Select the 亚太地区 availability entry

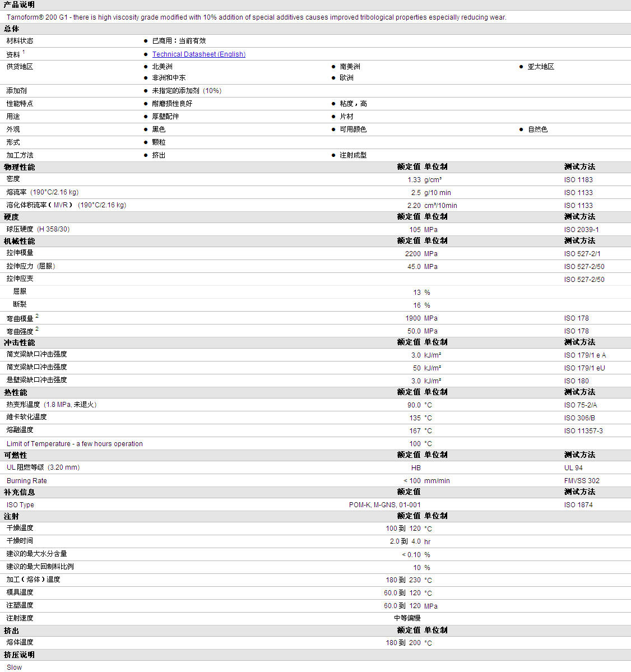541,67
